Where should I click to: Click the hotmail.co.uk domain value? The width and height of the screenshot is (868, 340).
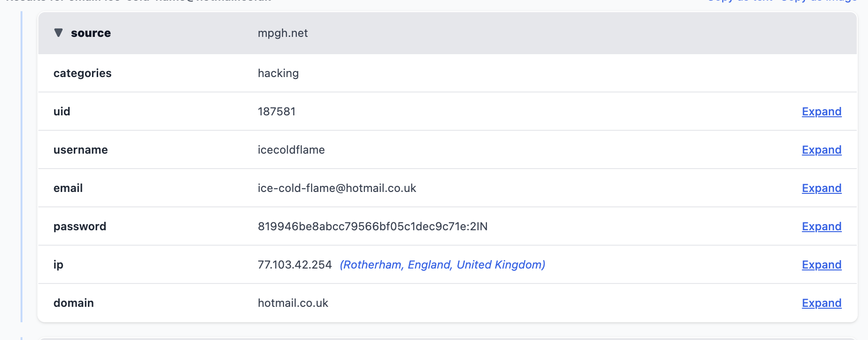tap(293, 303)
